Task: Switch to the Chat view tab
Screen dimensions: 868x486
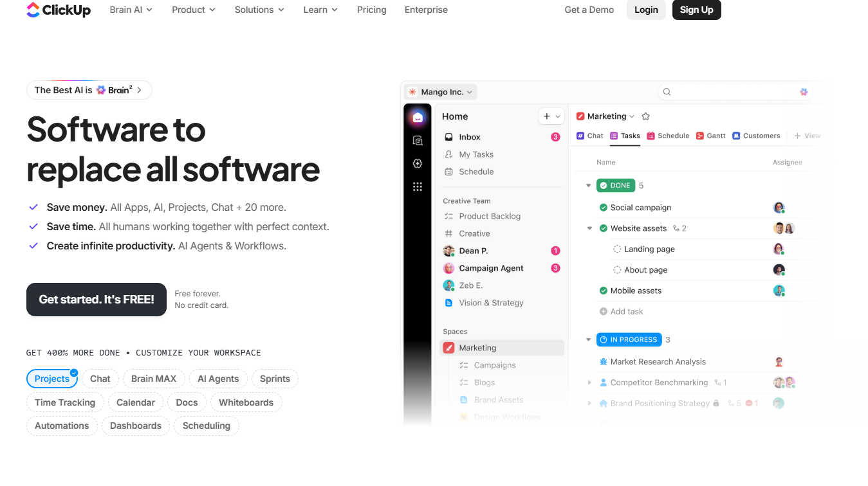Action: 590,136
